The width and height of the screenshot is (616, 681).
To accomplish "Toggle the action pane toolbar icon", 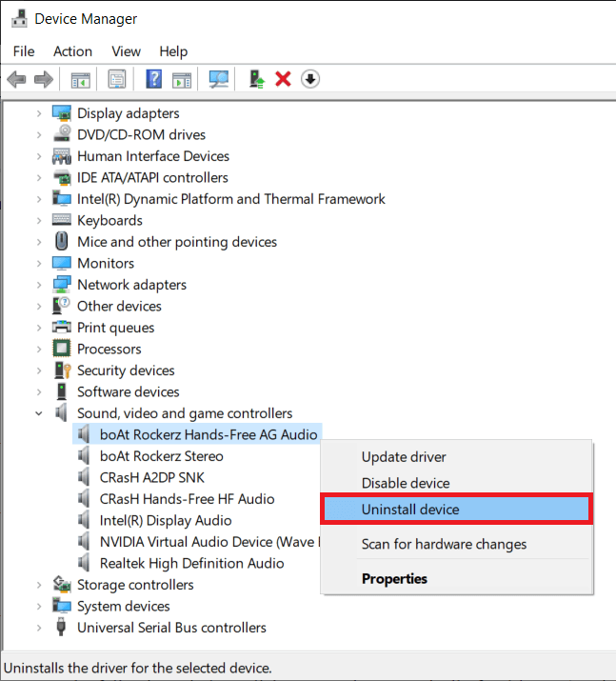I will [182, 80].
